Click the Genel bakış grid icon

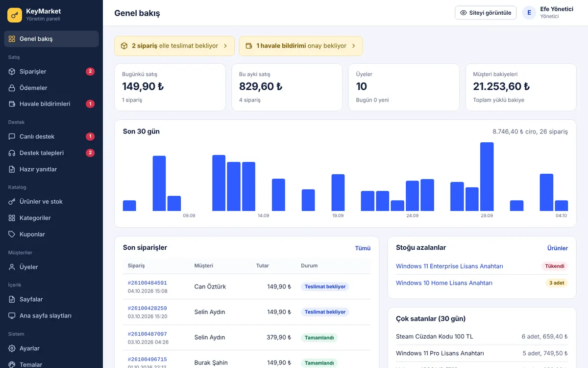[x=12, y=39]
